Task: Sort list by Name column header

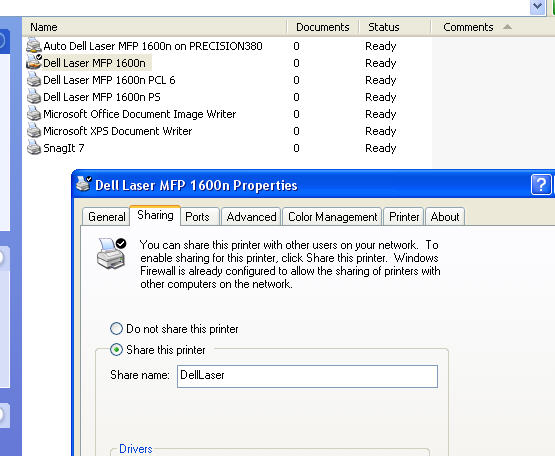Action: [155, 27]
